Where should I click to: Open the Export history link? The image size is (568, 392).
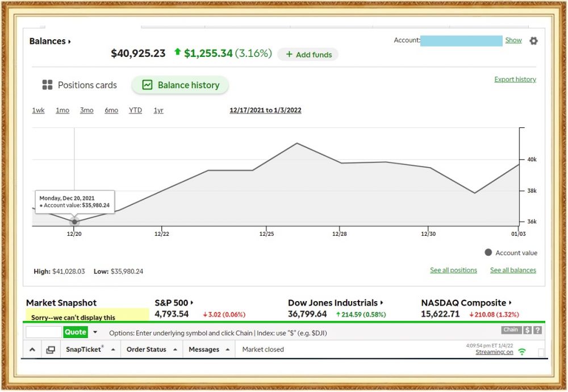pyautogui.click(x=515, y=80)
